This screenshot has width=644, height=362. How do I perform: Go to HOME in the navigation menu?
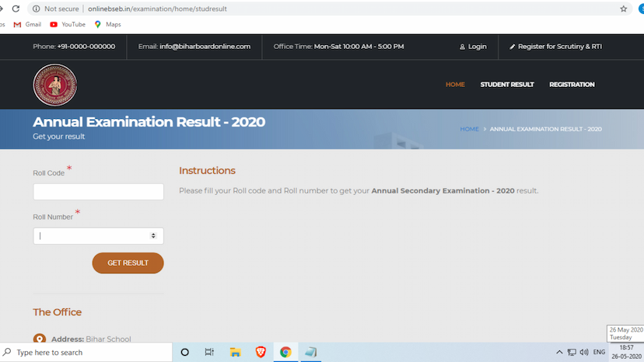(455, 85)
